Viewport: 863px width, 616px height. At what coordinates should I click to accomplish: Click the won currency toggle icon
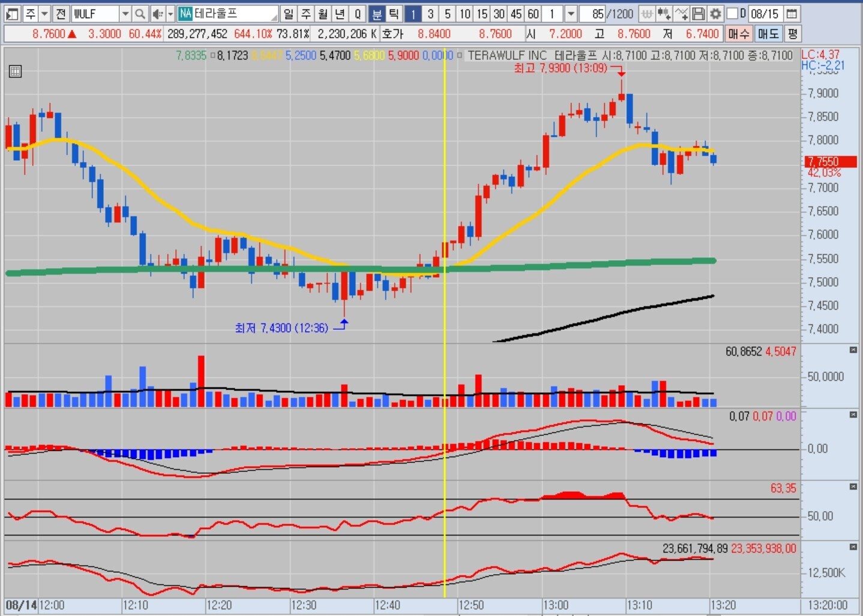(x=647, y=13)
